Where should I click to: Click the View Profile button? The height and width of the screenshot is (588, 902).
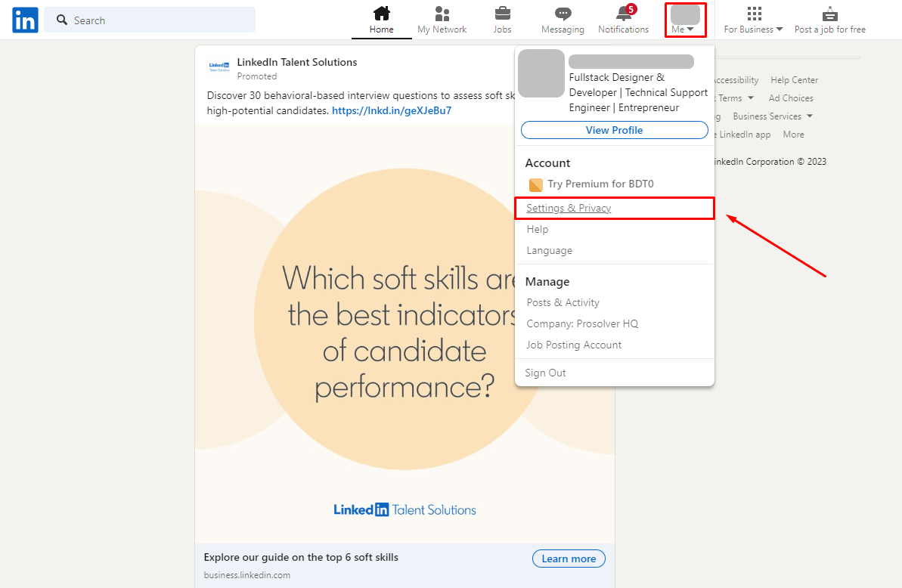[614, 129]
